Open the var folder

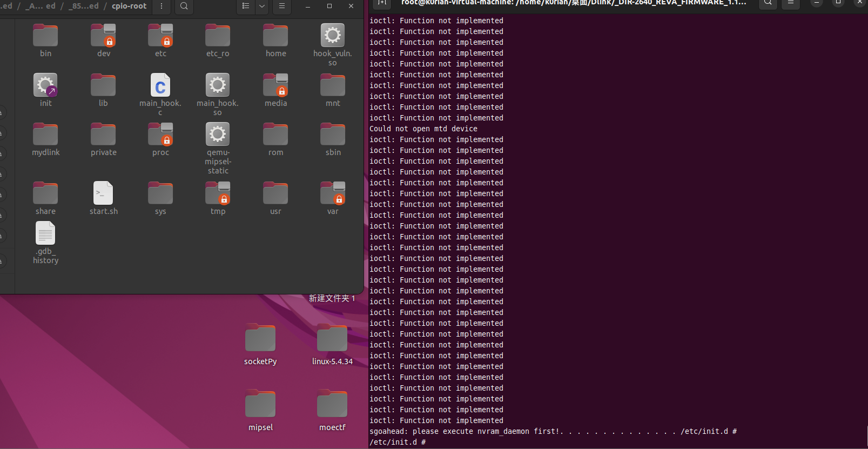[333, 198]
